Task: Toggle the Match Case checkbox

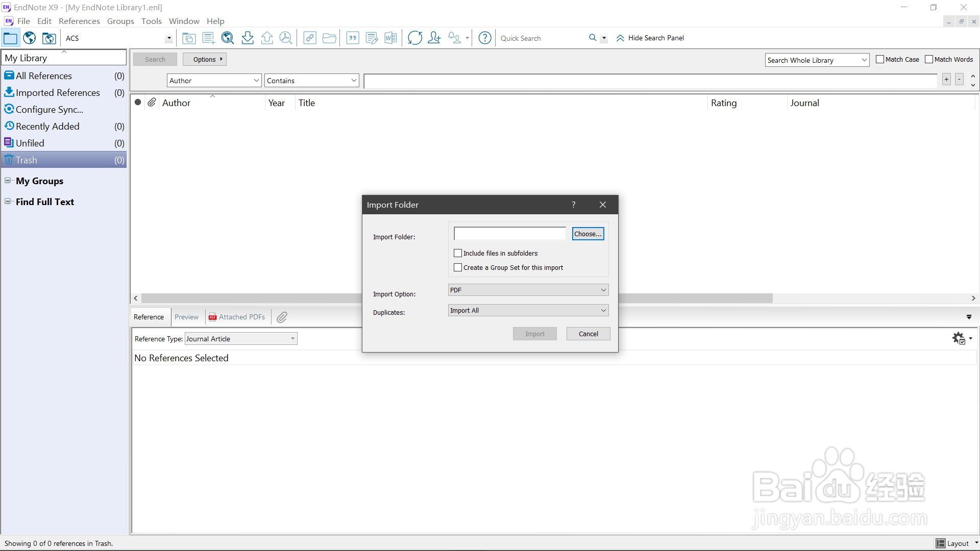Action: pos(880,59)
